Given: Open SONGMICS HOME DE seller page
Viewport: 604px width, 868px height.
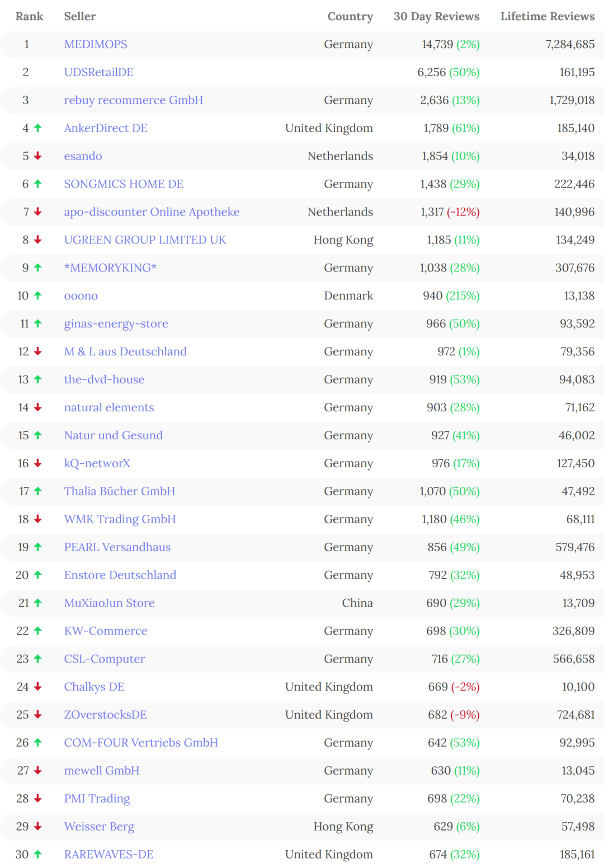Looking at the screenshot, I should click(x=124, y=184).
